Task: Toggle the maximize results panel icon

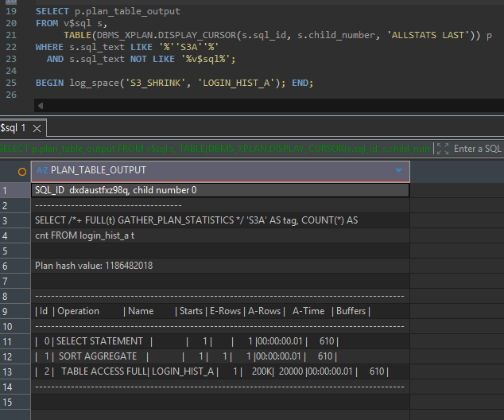Action: 443,149
